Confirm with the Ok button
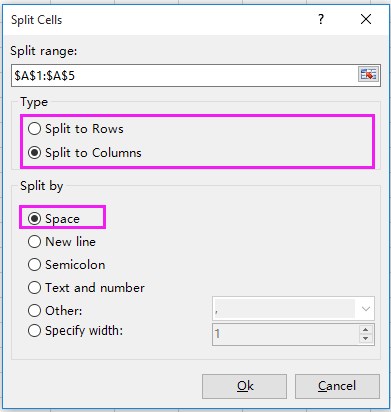Image resolution: width=391 pixels, height=412 pixels. pyautogui.click(x=244, y=386)
